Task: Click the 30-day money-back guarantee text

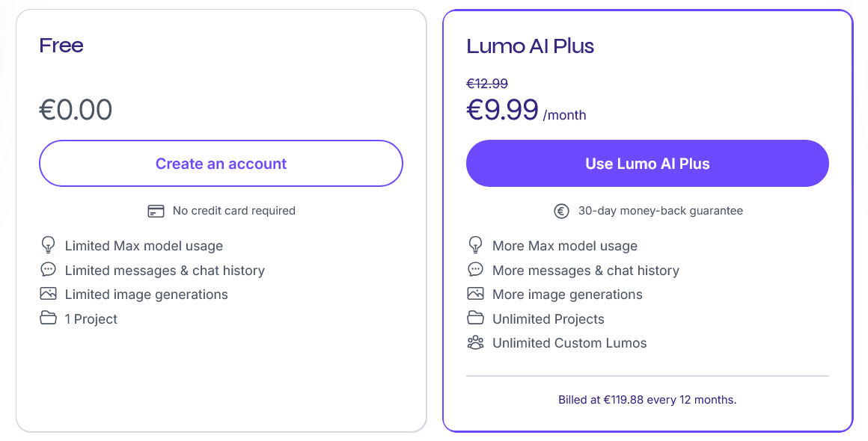Action: pyautogui.click(x=661, y=211)
